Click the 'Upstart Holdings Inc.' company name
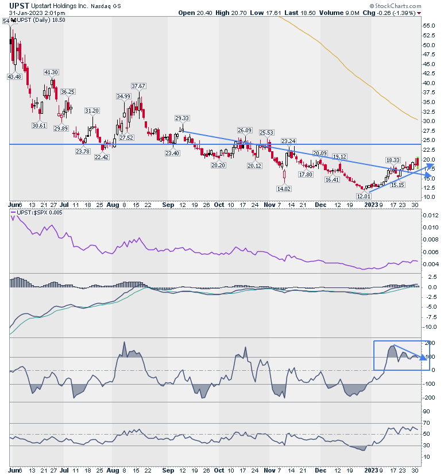Image resolution: width=448 pixels, height=476 pixels. (60, 6)
